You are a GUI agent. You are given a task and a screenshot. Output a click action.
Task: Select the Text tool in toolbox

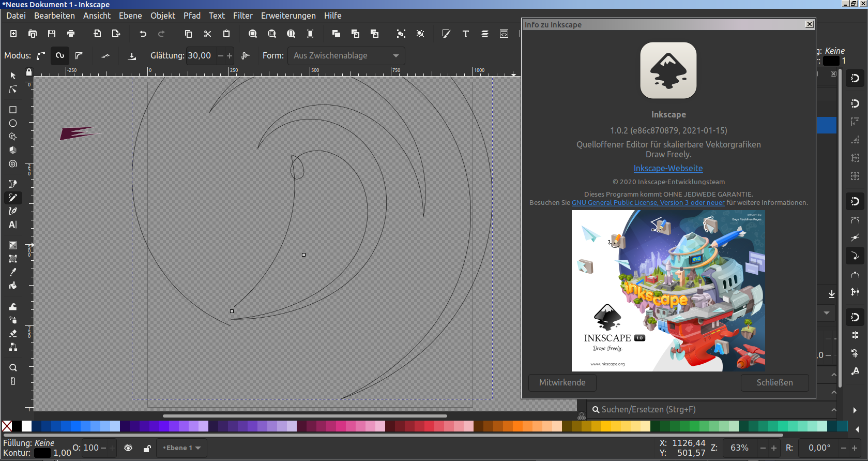pos(13,225)
